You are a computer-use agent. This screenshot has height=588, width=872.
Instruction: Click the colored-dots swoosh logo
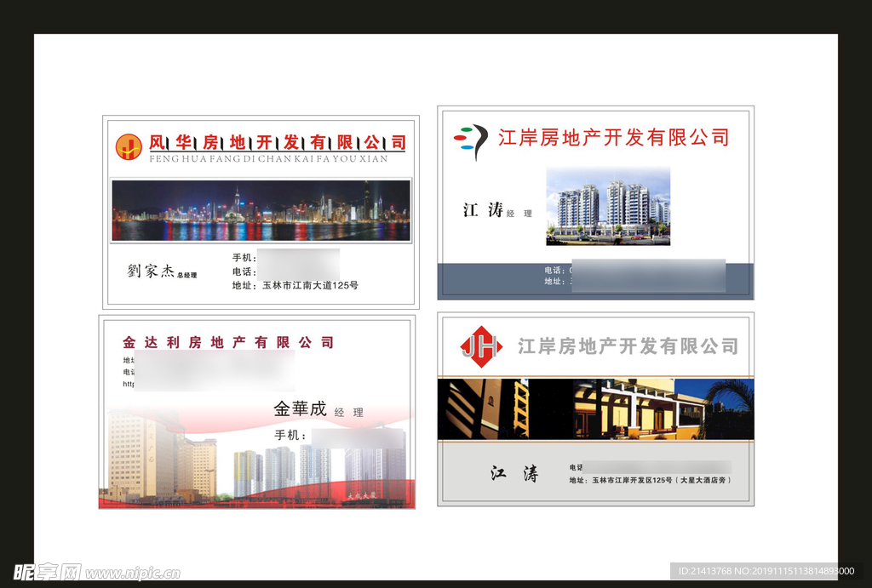pos(471,140)
